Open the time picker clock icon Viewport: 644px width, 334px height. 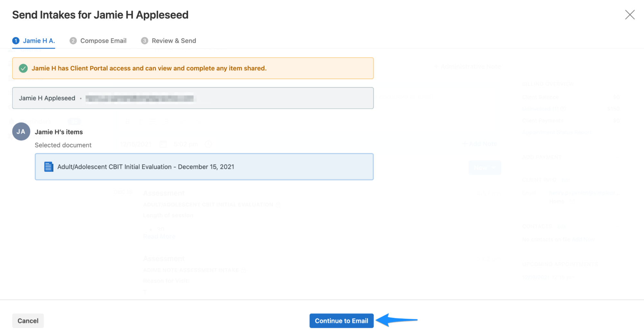point(208,144)
